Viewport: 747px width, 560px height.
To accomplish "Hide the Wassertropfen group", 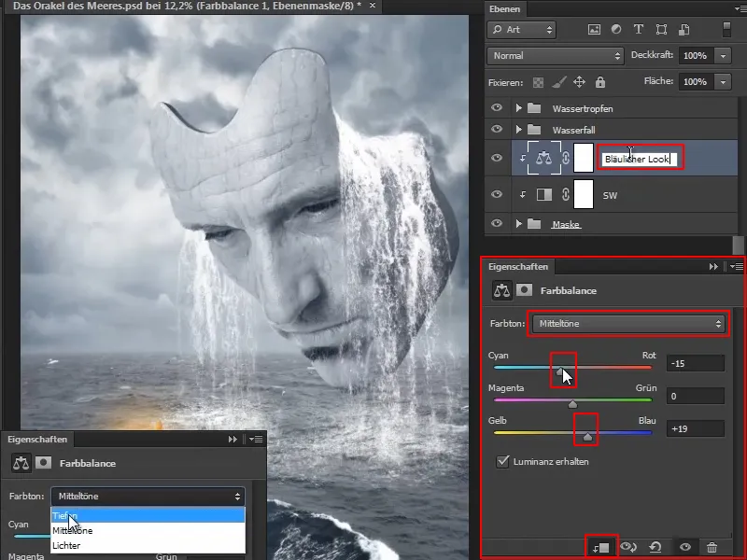I will pos(497,107).
